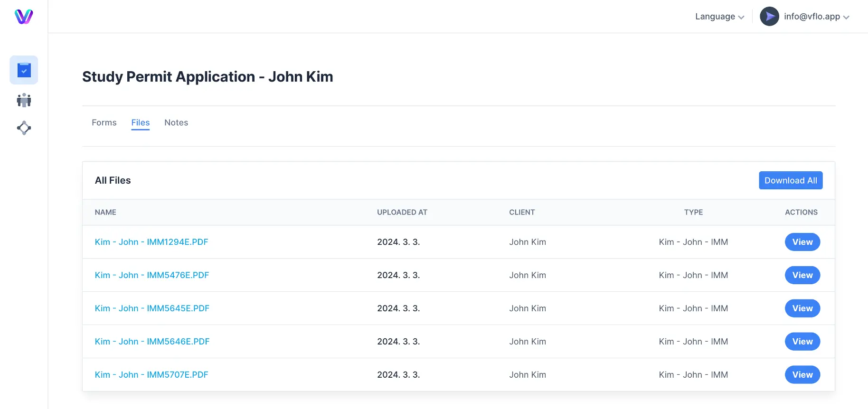The width and height of the screenshot is (868, 409).
Task: Open the applications clipboard sidebar icon
Action: click(x=24, y=70)
